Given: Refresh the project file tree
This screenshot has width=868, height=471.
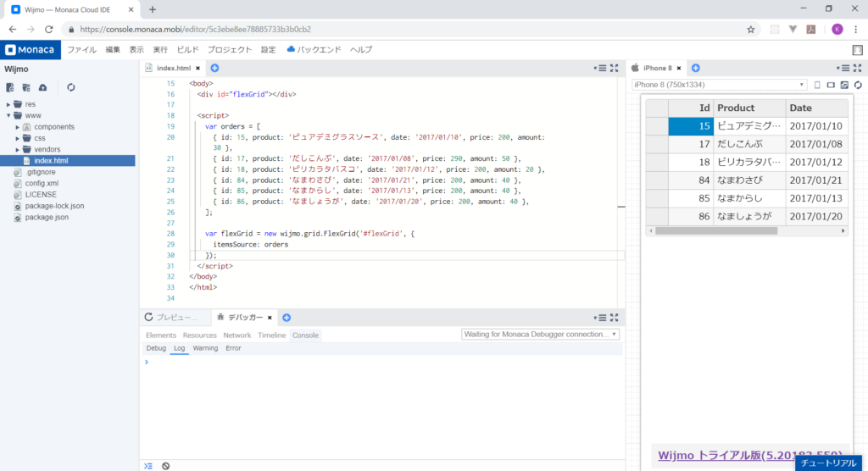Looking at the screenshot, I should (71, 87).
